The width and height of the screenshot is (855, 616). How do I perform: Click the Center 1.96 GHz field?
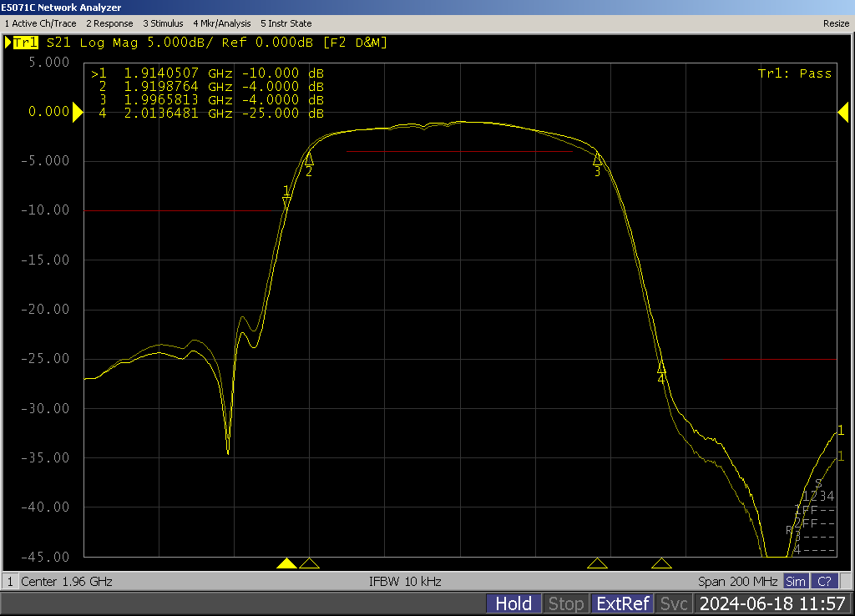[x=66, y=582]
